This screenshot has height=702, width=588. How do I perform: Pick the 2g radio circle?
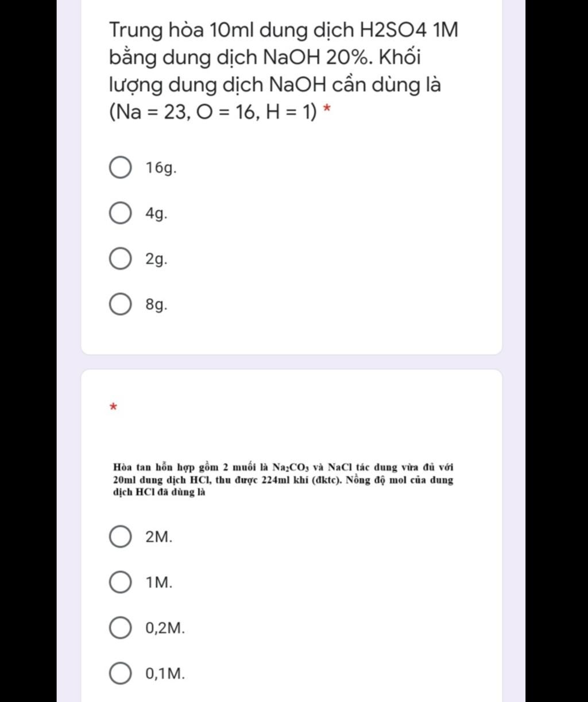119,259
